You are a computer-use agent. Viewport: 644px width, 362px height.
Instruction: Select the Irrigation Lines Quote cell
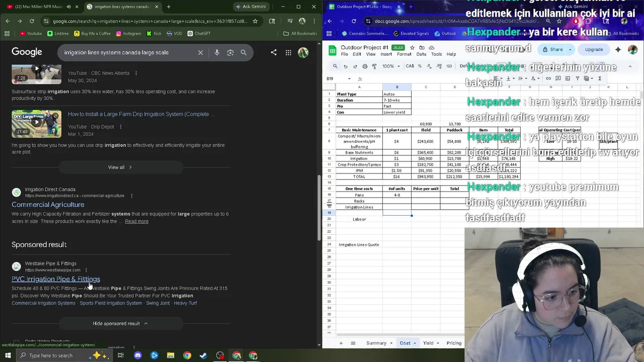point(359,244)
